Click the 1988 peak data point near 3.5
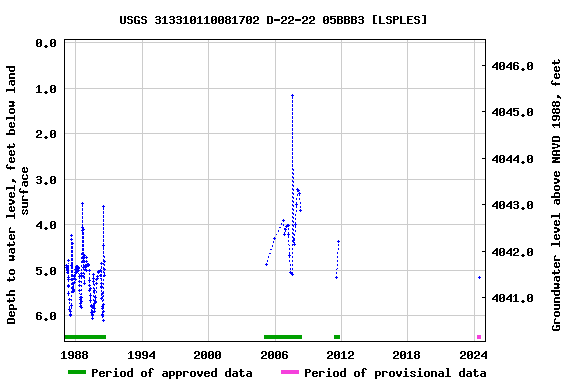Image resolution: width=576 pixels, height=384 pixels. [x=82, y=203]
